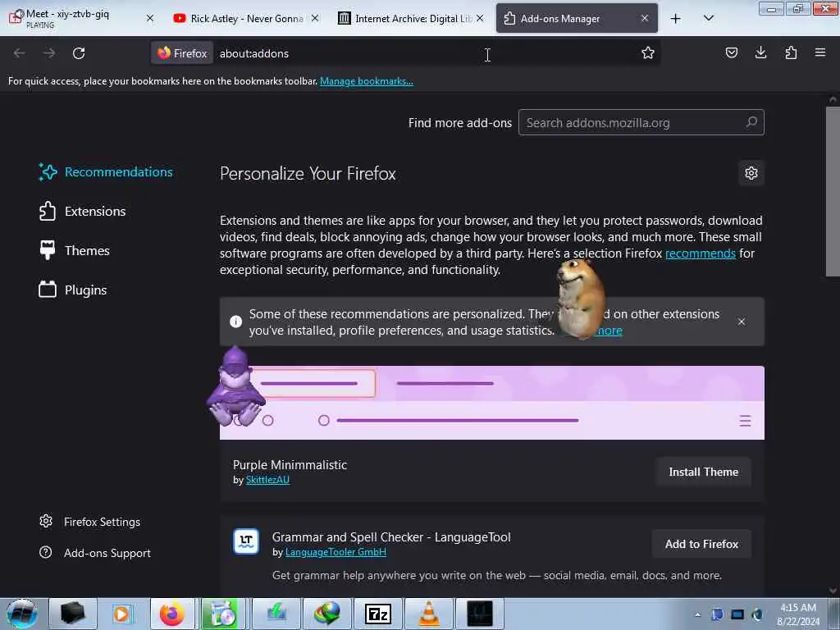Install the Purple Minimmalistic theme
The height and width of the screenshot is (630, 840).
coord(703,472)
